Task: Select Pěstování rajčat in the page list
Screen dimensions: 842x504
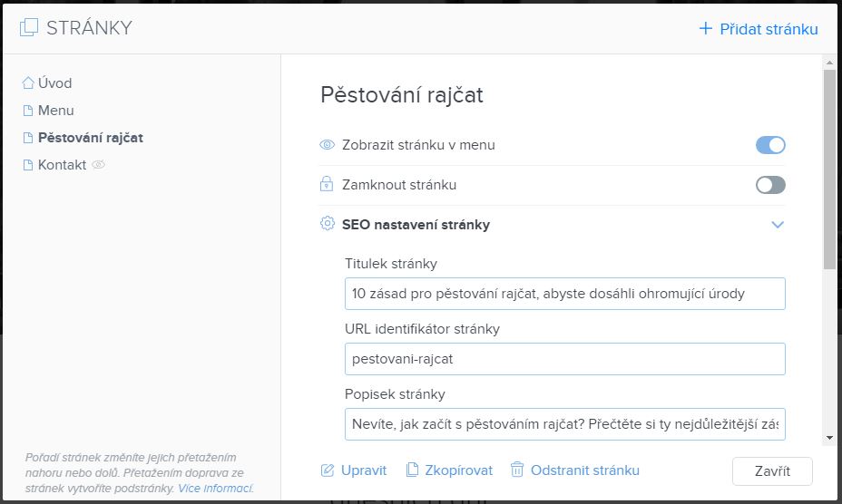Action: pos(90,138)
